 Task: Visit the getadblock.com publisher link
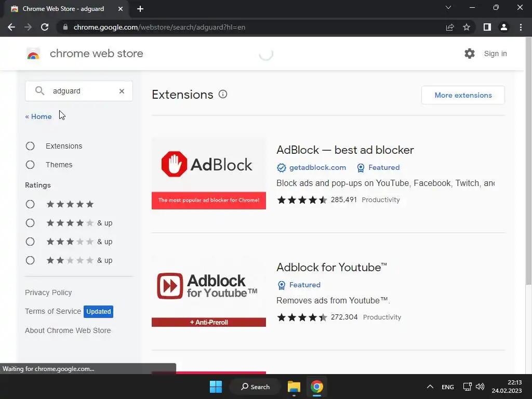pos(317,167)
